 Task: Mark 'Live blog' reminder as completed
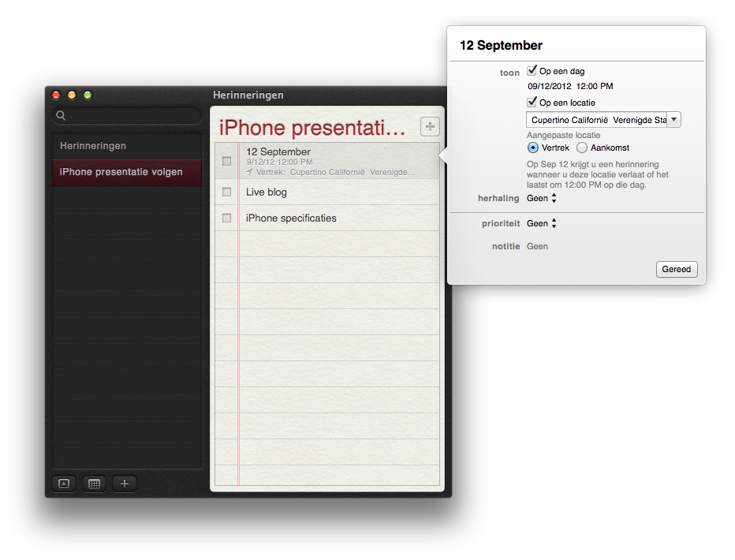[x=227, y=192]
